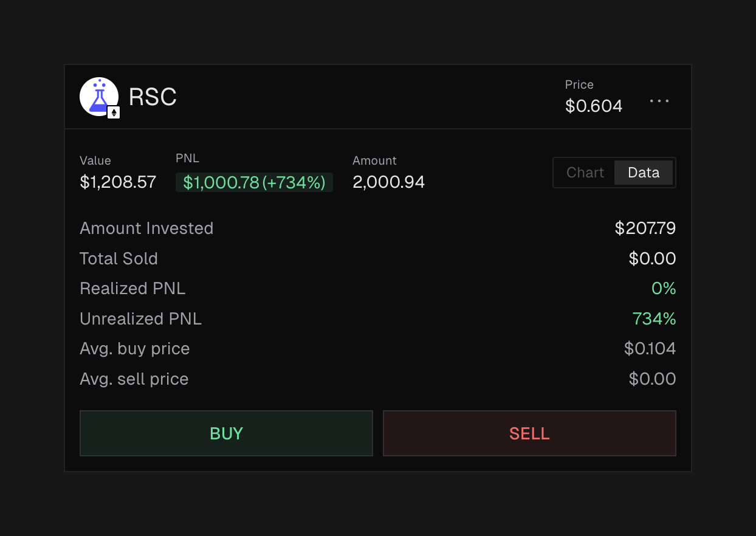Click the Avg. sell price row label
The image size is (756, 536).
(x=134, y=379)
